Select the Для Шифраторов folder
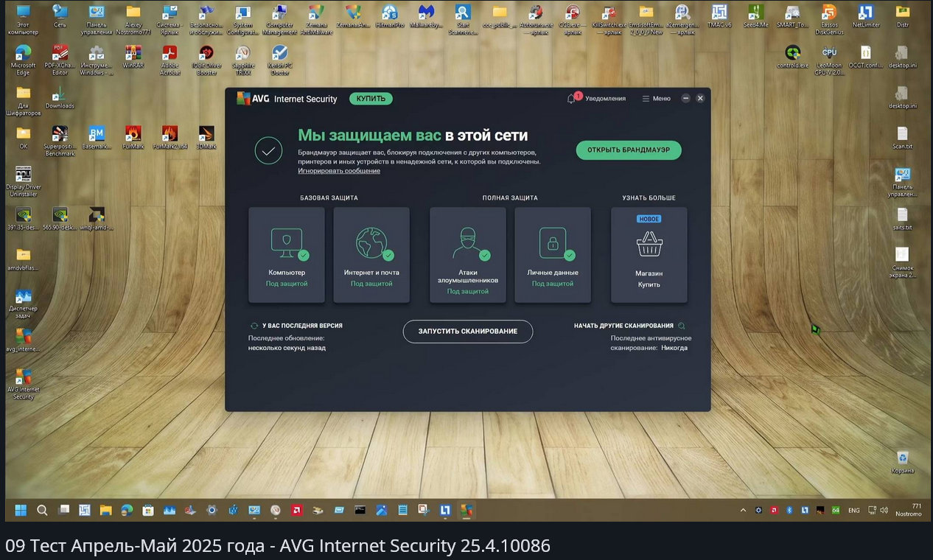The image size is (933, 560). (24, 101)
